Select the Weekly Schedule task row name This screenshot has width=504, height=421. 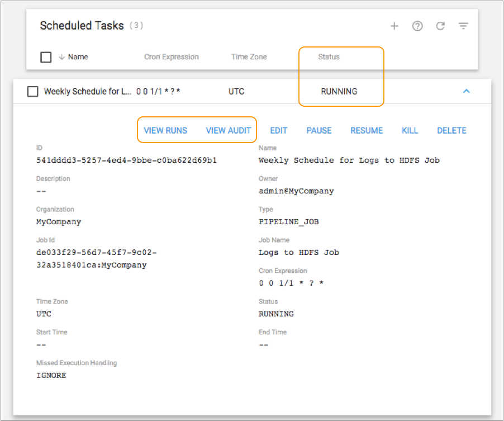click(87, 92)
